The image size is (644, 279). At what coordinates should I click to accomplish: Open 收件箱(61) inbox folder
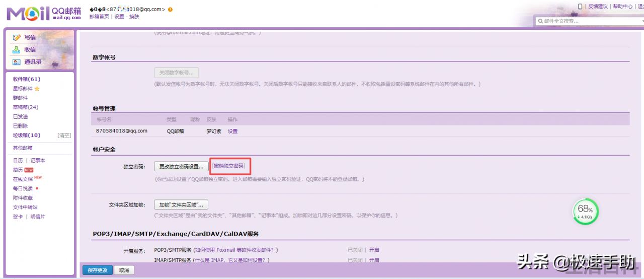tap(27, 79)
